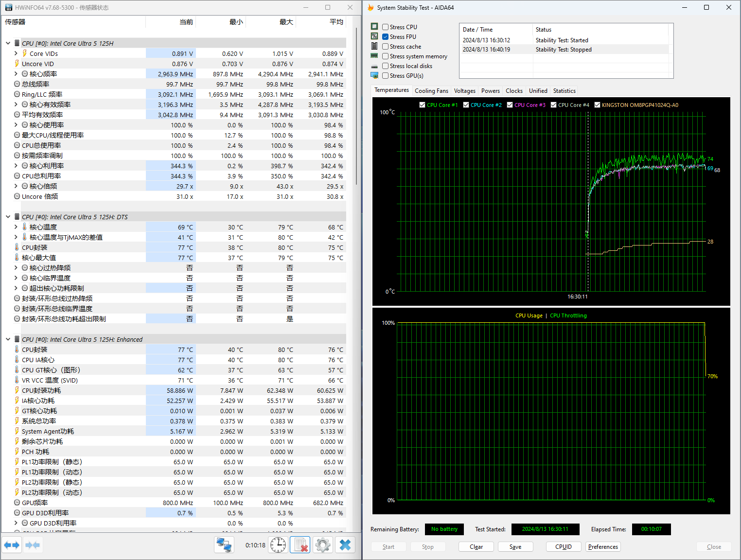Enable the Stress CPU checkbox
Image resolution: width=741 pixels, height=560 pixels.
point(385,27)
